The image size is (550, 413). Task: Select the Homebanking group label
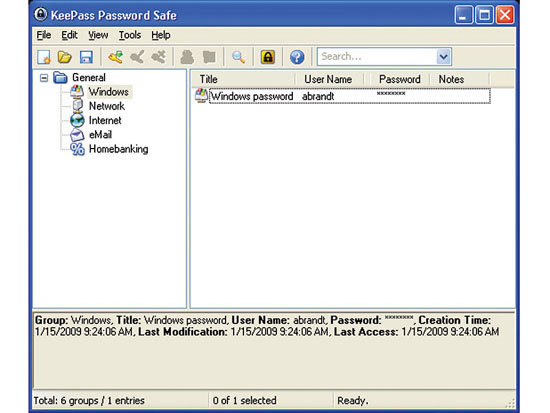point(119,149)
